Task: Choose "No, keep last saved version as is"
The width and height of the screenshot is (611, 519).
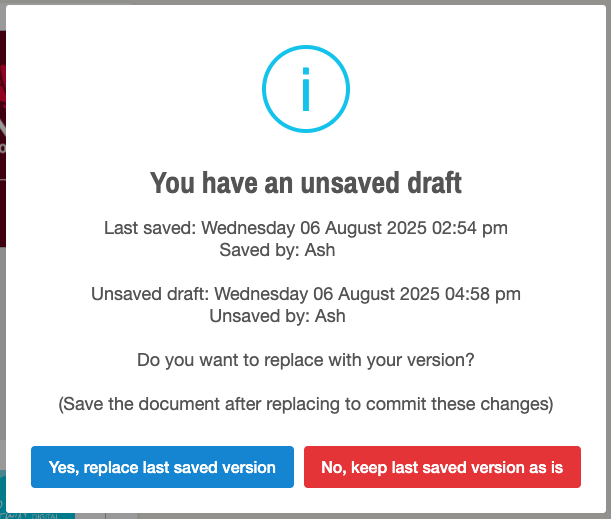Action: [x=442, y=467]
